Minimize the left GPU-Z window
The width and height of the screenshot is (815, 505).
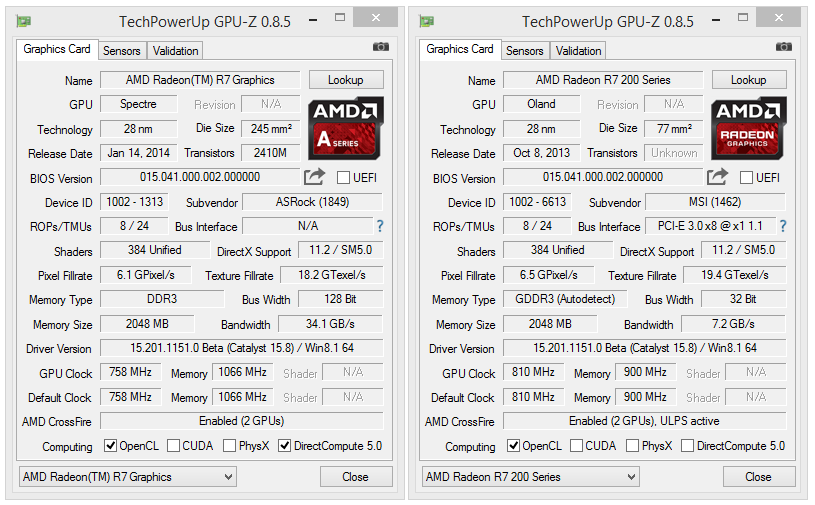[x=313, y=20]
